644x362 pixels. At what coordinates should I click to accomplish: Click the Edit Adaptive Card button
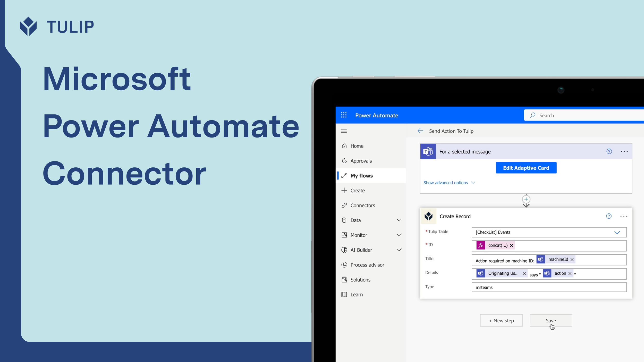pyautogui.click(x=526, y=168)
